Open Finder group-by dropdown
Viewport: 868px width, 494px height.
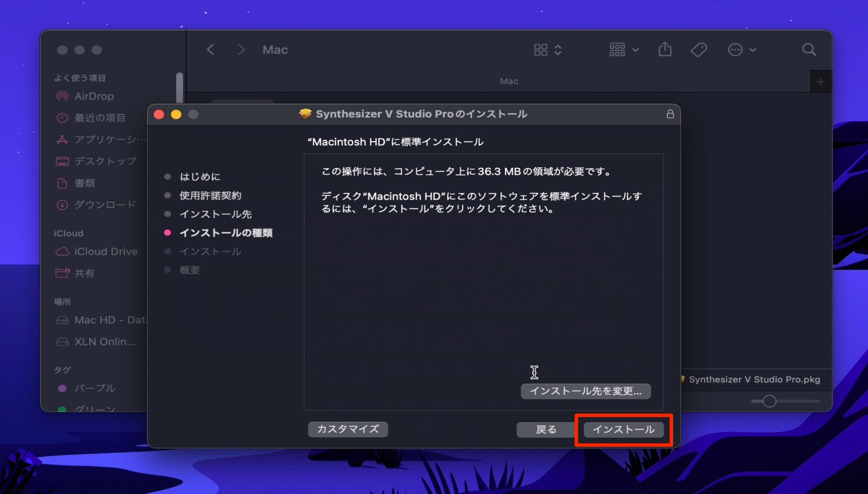click(x=623, y=50)
